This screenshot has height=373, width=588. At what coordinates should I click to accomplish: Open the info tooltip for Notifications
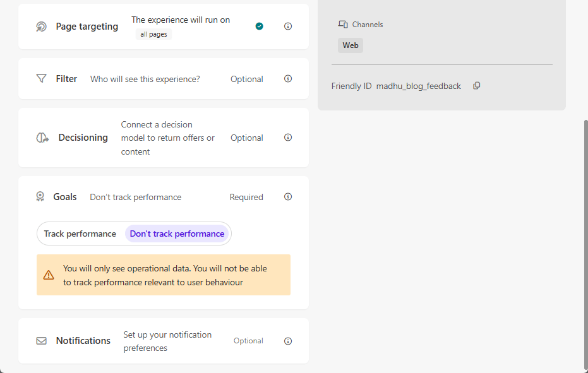287,341
